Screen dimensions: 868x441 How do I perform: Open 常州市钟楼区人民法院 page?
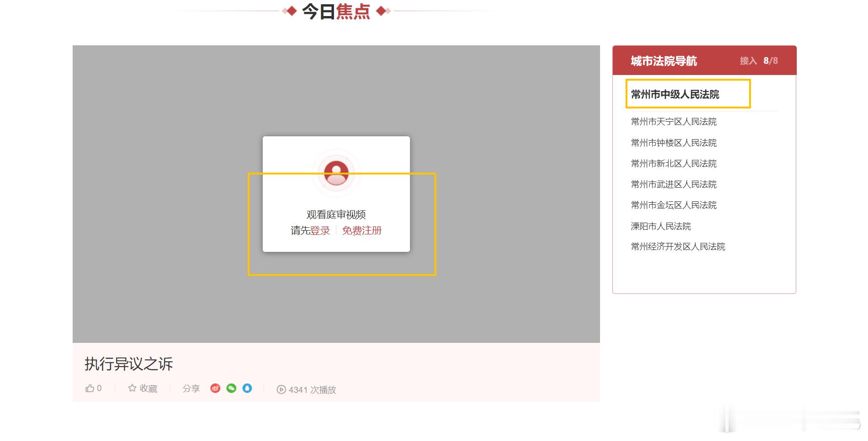(673, 142)
